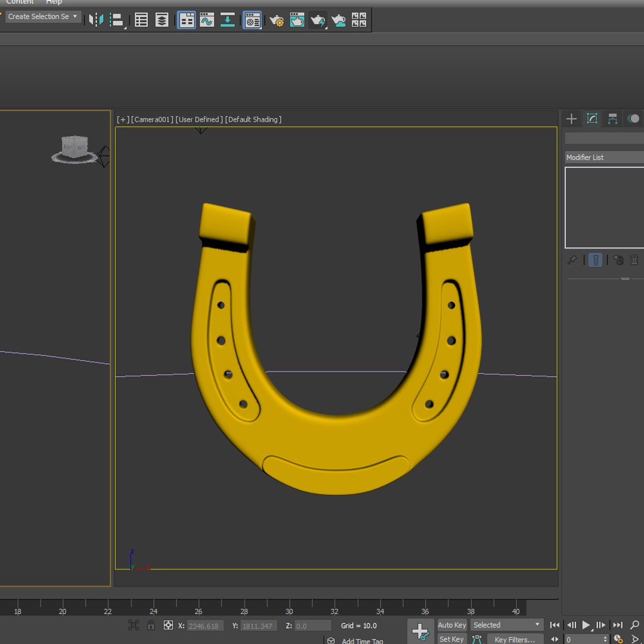Viewport: 644px width, 644px height.
Task: Click the viewport [+] general menu label
Action: point(123,119)
